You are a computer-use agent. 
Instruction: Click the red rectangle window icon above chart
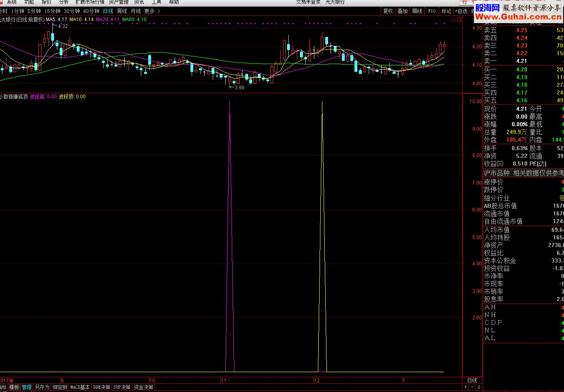(x=459, y=19)
